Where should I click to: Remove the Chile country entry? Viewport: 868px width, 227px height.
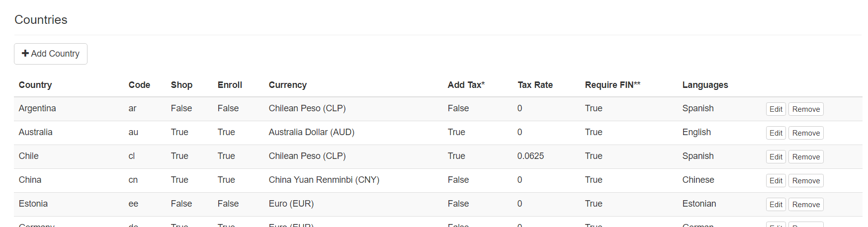click(x=806, y=157)
